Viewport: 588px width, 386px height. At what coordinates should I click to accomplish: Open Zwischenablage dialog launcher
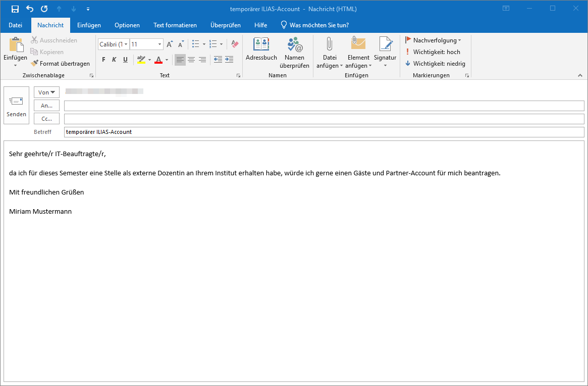(91, 75)
